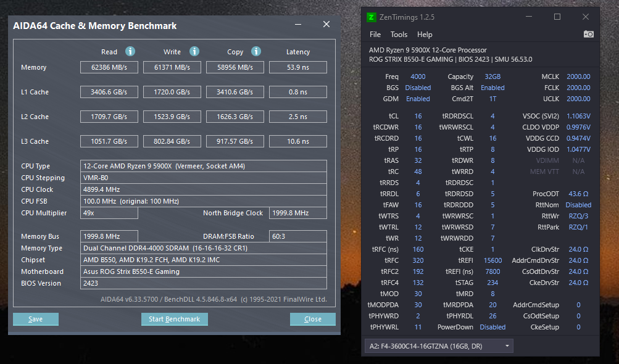This screenshot has width=619, height=364.
Task: Click the tRC value 48
Action: (x=418, y=172)
